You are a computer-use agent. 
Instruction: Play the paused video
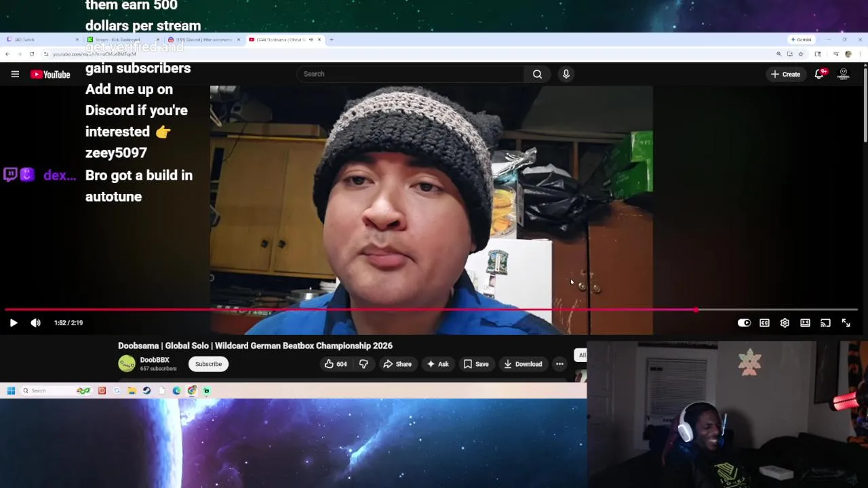14,323
